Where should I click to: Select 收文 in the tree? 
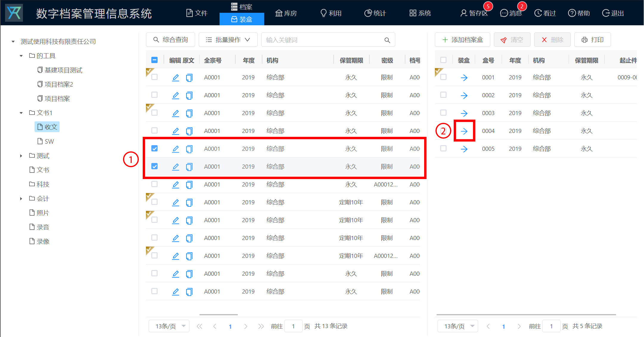click(47, 127)
